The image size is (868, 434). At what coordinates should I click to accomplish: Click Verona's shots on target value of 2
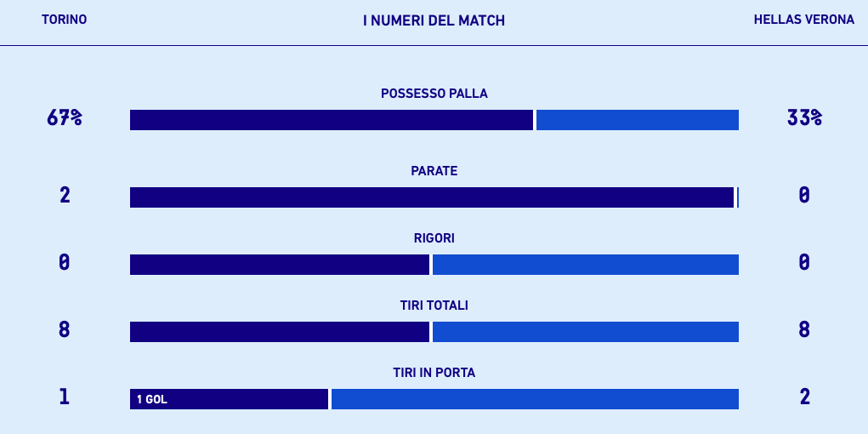click(x=804, y=397)
